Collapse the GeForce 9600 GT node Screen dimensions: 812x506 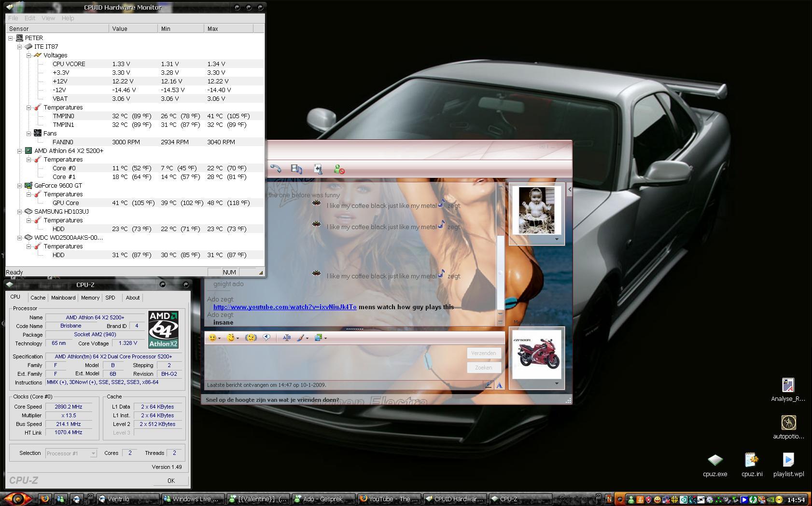pyautogui.click(x=19, y=186)
